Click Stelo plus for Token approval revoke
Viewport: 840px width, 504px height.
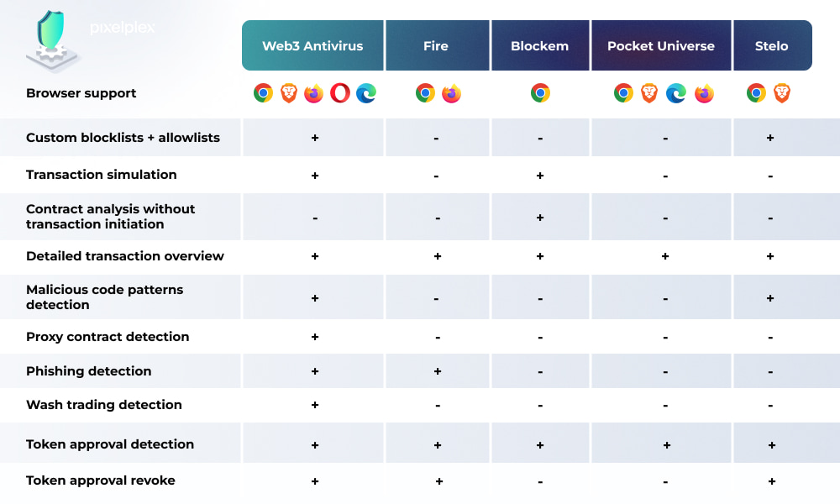(772, 481)
